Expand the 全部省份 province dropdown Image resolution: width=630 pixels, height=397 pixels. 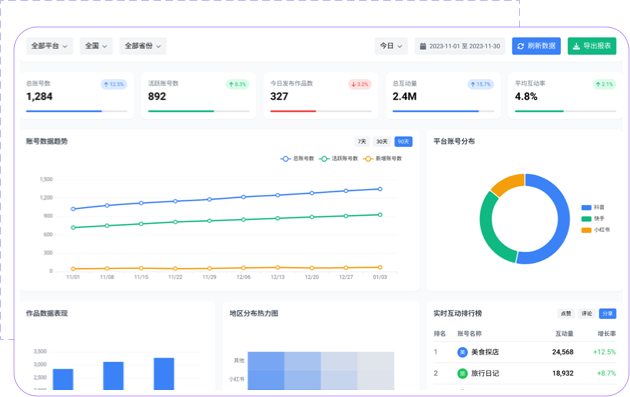(x=143, y=46)
